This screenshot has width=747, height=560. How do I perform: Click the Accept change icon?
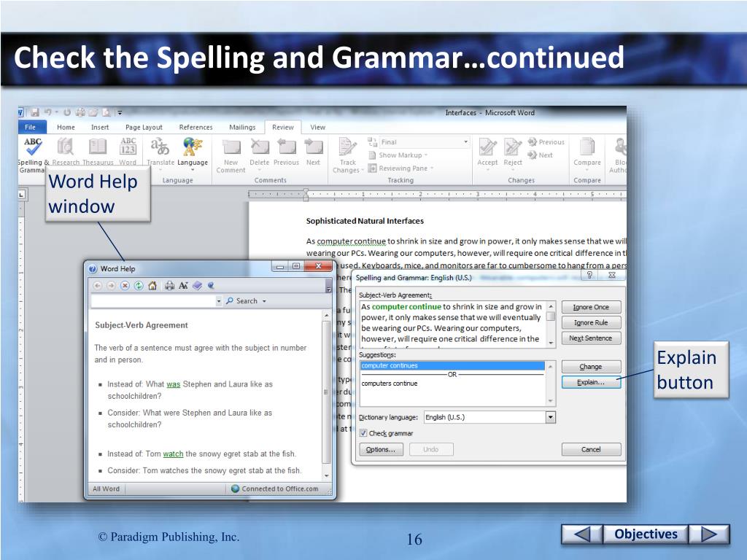point(487,147)
